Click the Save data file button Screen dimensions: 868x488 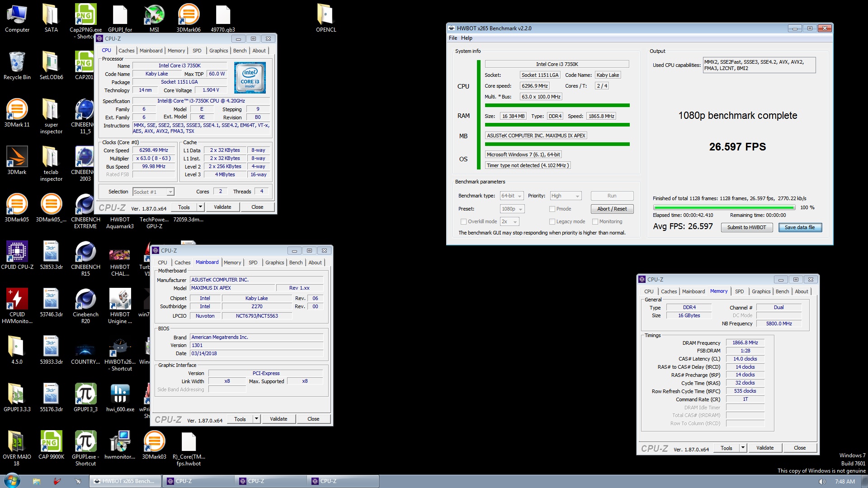coord(800,227)
